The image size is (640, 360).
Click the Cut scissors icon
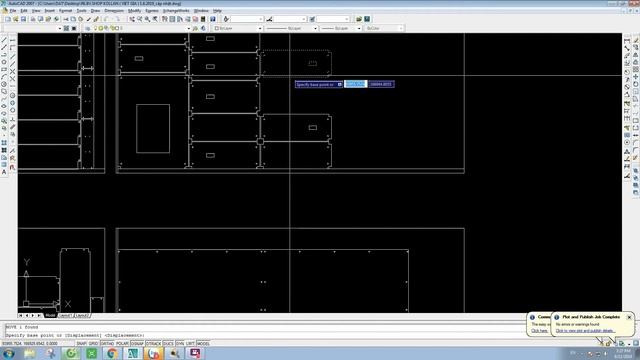coord(65,19)
